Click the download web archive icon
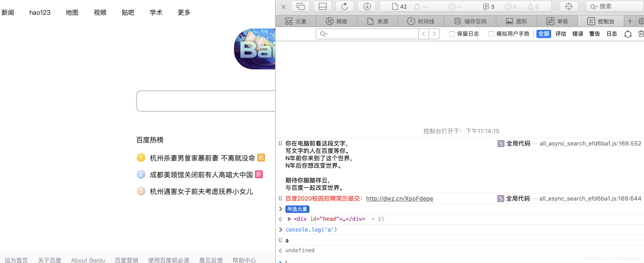Viewport: 644px width, 263px height. (x=367, y=6)
